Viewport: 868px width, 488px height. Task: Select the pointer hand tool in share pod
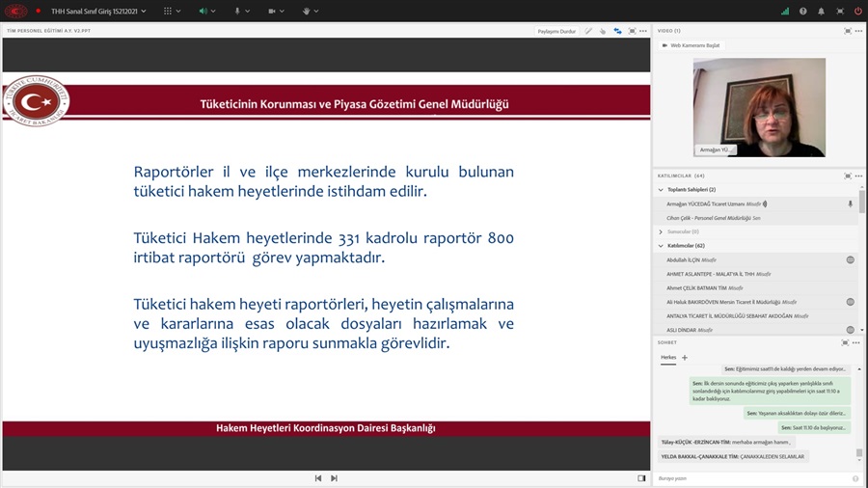tap(602, 31)
